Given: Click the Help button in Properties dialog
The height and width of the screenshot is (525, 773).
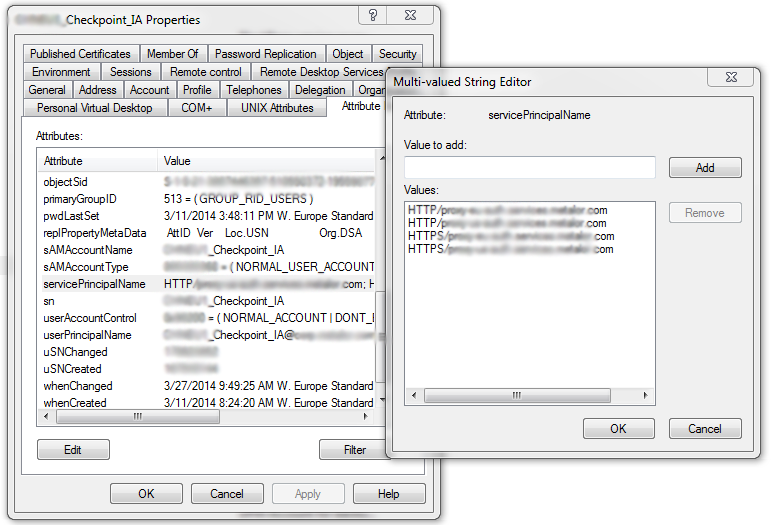Looking at the screenshot, I should (388, 493).
